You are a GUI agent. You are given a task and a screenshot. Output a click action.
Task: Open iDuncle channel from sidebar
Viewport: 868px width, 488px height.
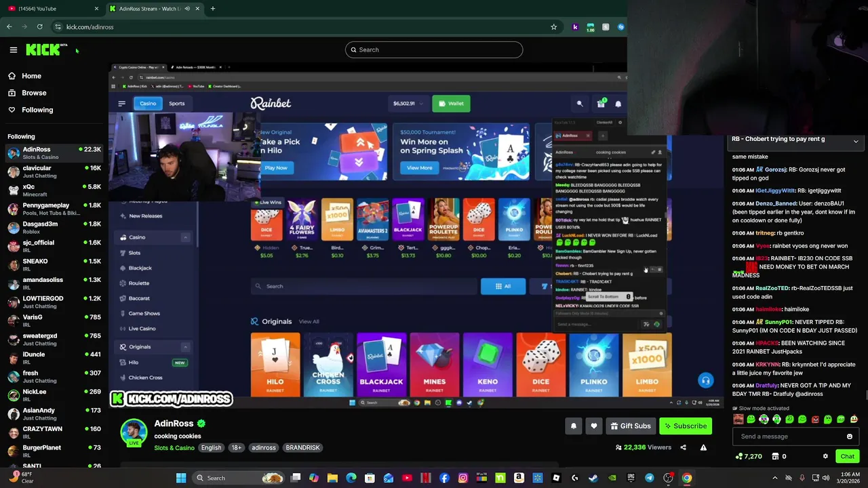tap(54, 358)
